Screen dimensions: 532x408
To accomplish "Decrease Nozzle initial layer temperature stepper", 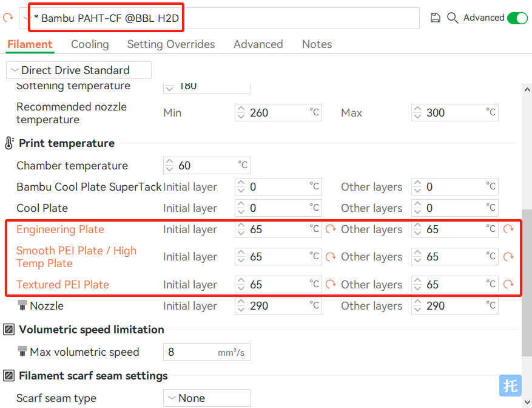I will 241,309.
